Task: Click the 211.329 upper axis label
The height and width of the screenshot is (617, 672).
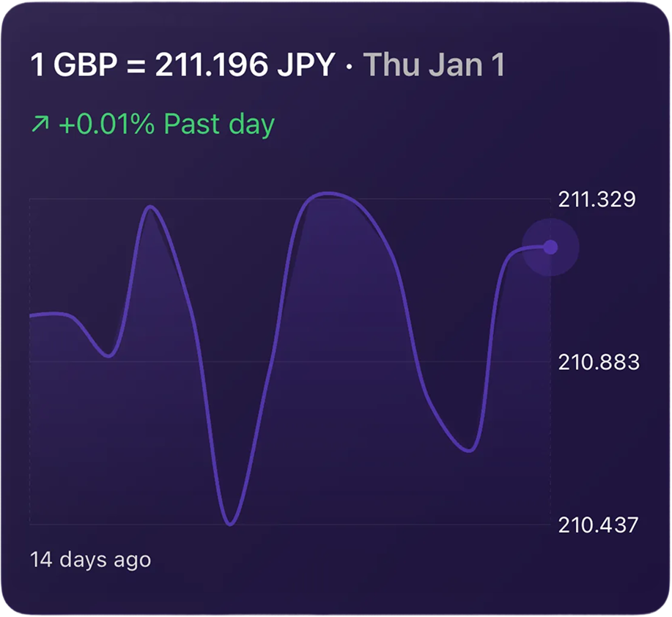Action: click(597, 199)
